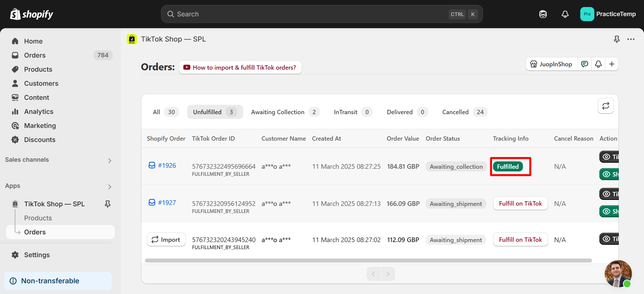The width and height of the screenshot is (644, 294).
Task: Click the TikTok Order ID column header
Action: point(213,139)
